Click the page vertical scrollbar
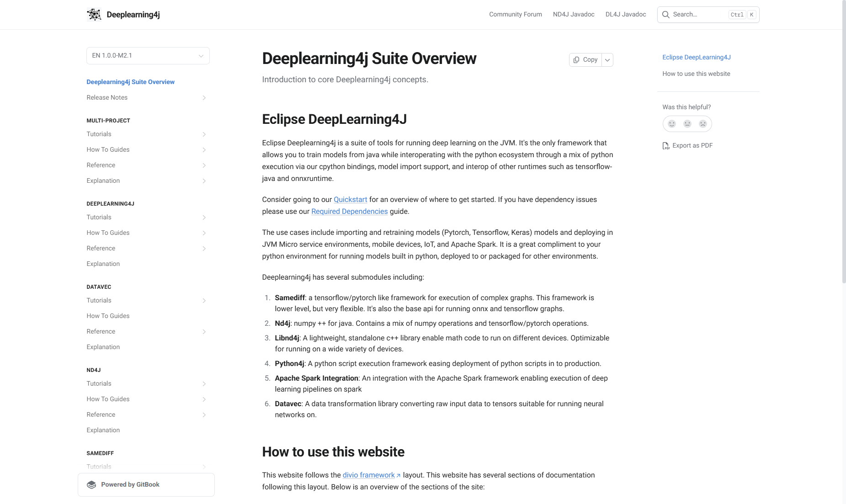 tap(844, 142)
